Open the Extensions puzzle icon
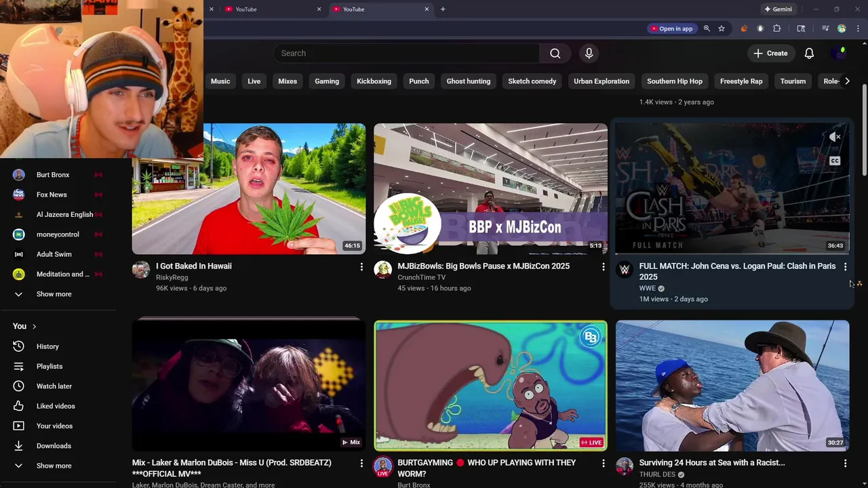 777,28
